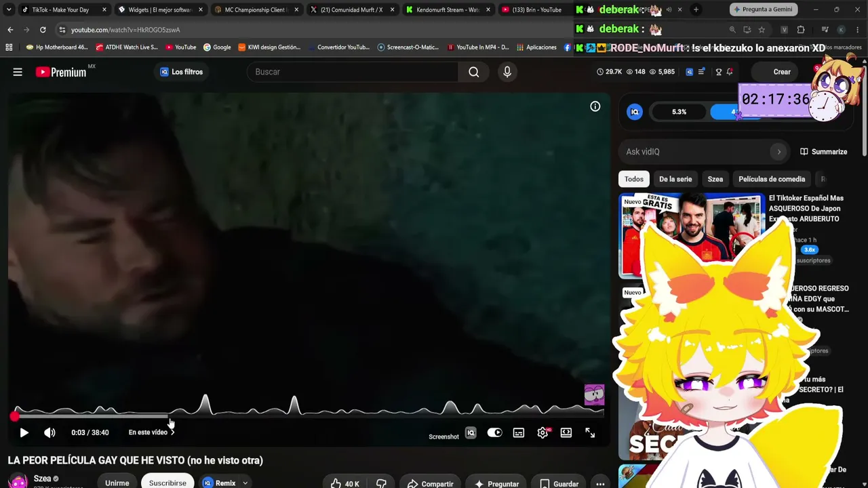Select the 'Películas de comedia' chip
The height and width of the screenshot is (488, 868).
[772, 179]
